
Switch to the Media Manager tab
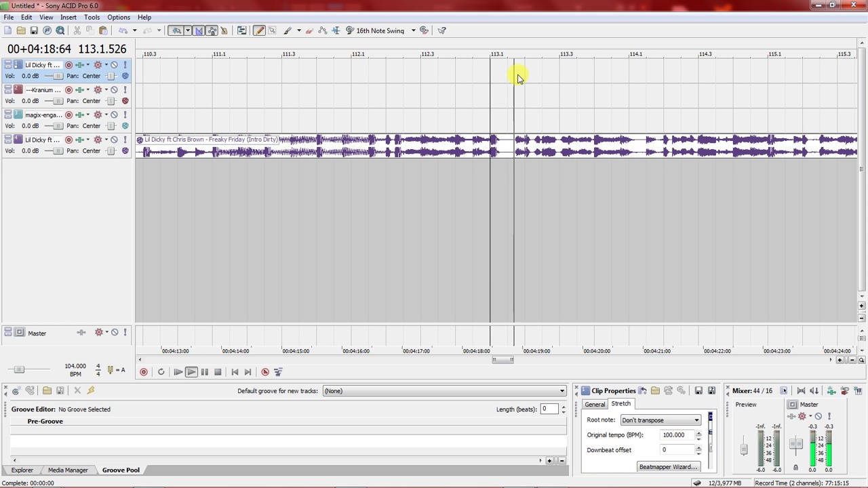(68, 470)
